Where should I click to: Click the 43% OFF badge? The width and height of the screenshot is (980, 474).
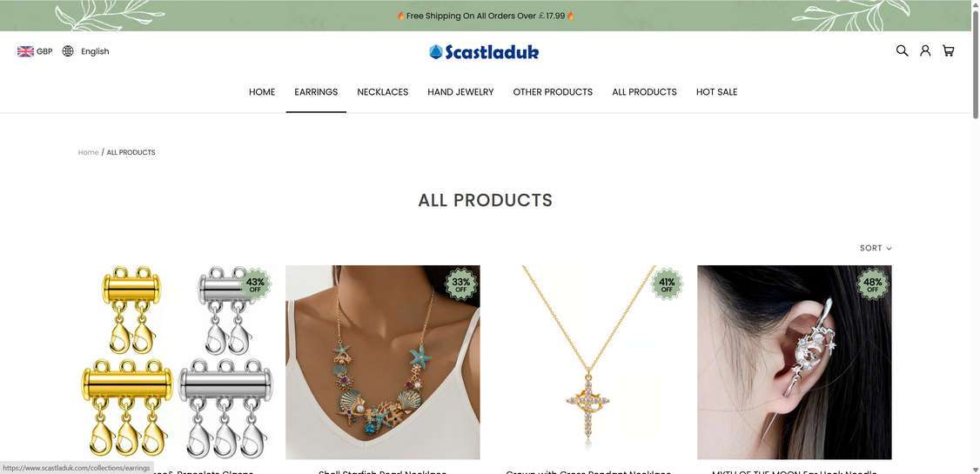[255, 284]
